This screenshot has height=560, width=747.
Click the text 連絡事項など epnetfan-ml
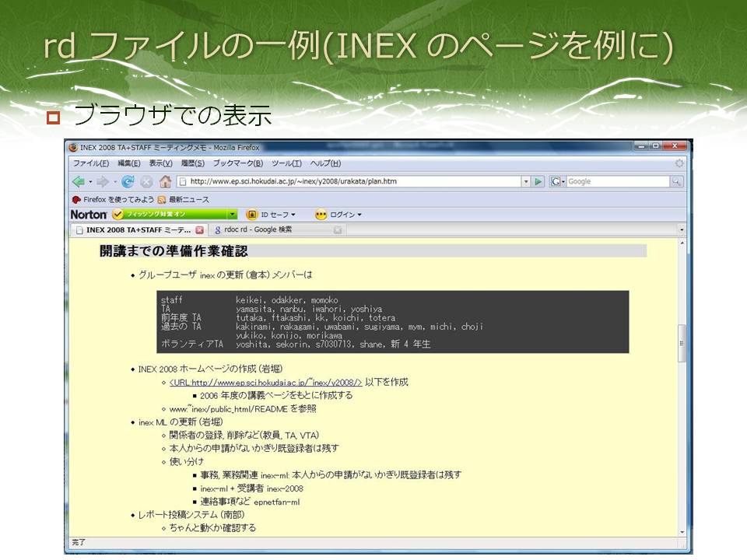click(x=250, y=502)
